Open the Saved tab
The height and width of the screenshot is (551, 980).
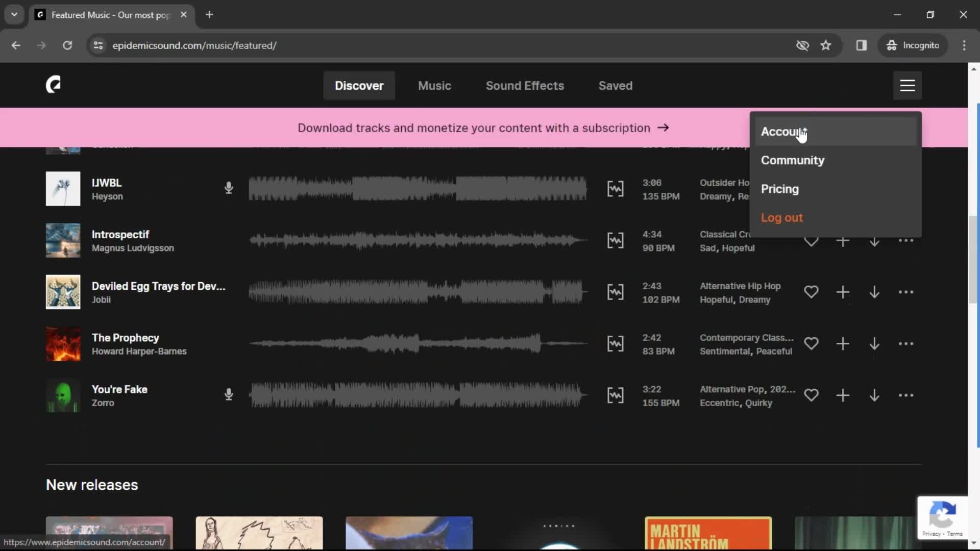(x=615, y=86)
